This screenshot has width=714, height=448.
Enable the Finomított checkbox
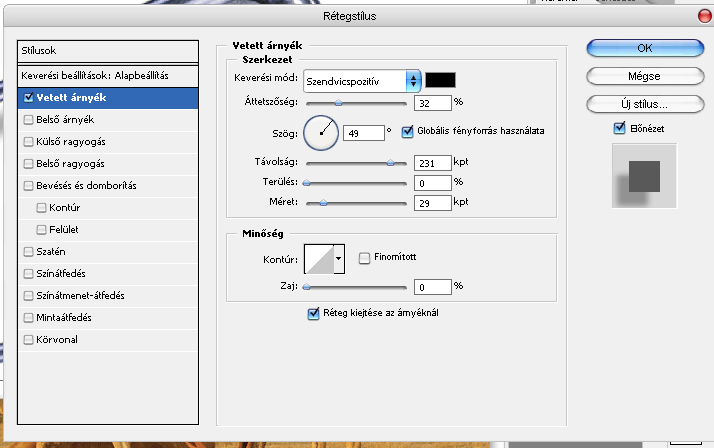[364, 258]
